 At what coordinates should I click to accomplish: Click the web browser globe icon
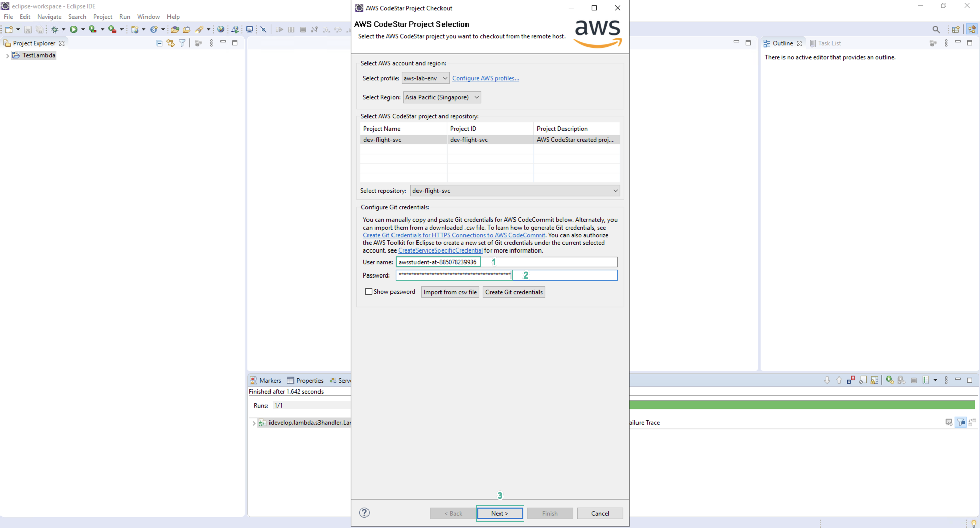click(221, 29)
